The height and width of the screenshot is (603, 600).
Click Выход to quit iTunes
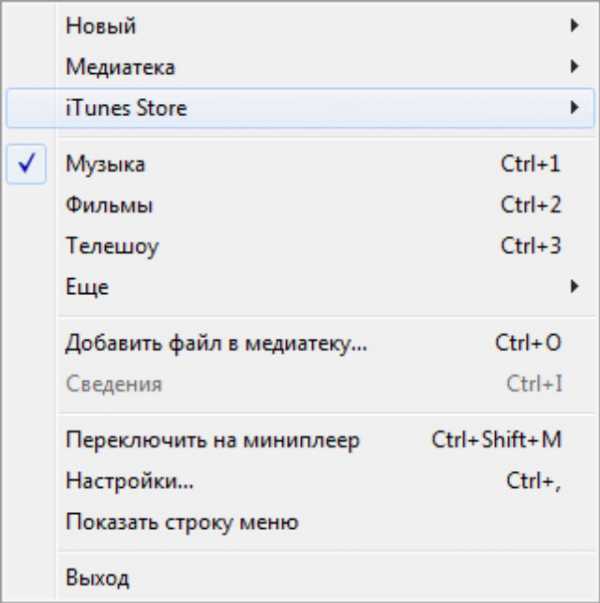click(x=97, y=577)
